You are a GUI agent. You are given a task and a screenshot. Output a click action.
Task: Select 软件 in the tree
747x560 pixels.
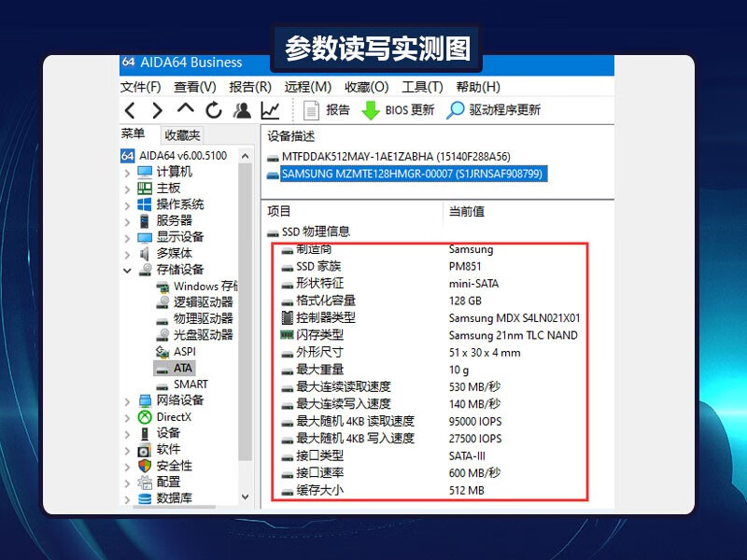tap(159, 450)
